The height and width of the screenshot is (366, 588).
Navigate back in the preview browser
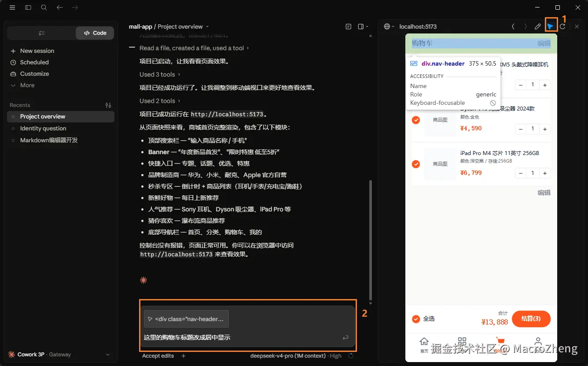click(513, 27)
